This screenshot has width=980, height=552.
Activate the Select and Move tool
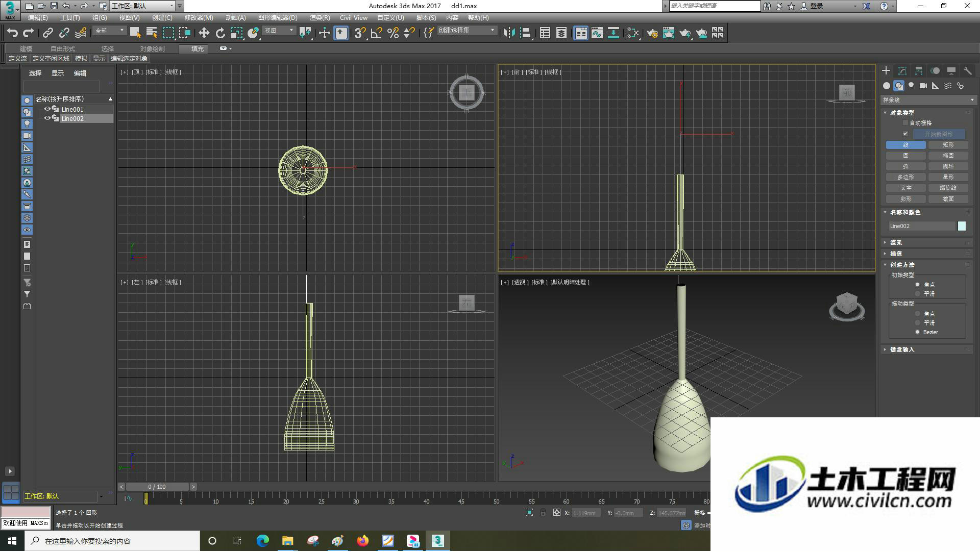point(204,33)
